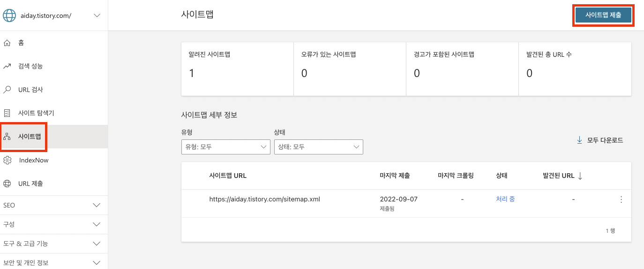Click the sitemap.xml URL row text
644x269 pixels.
click(x=265, y=199)
